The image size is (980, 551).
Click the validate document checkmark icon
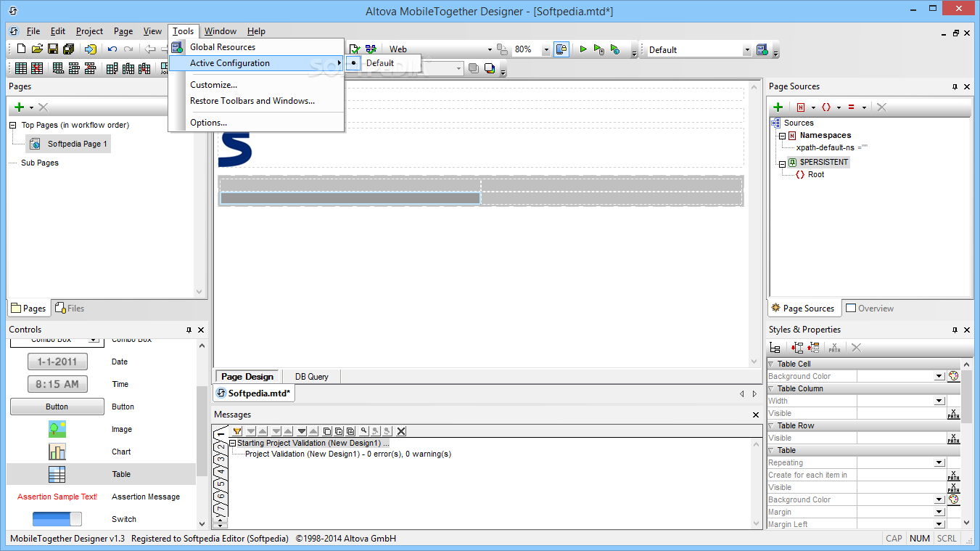tap(355, 49)
